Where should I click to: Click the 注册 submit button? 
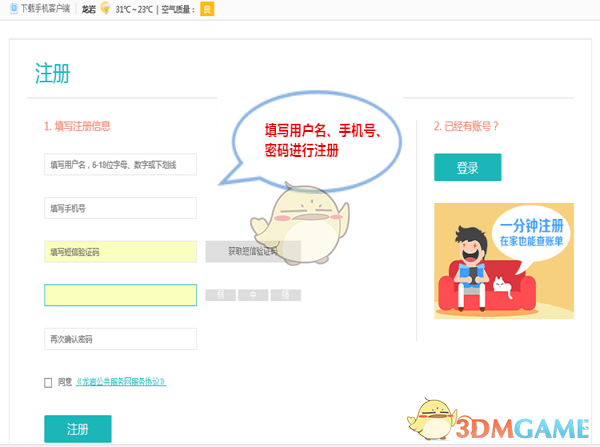78,429
